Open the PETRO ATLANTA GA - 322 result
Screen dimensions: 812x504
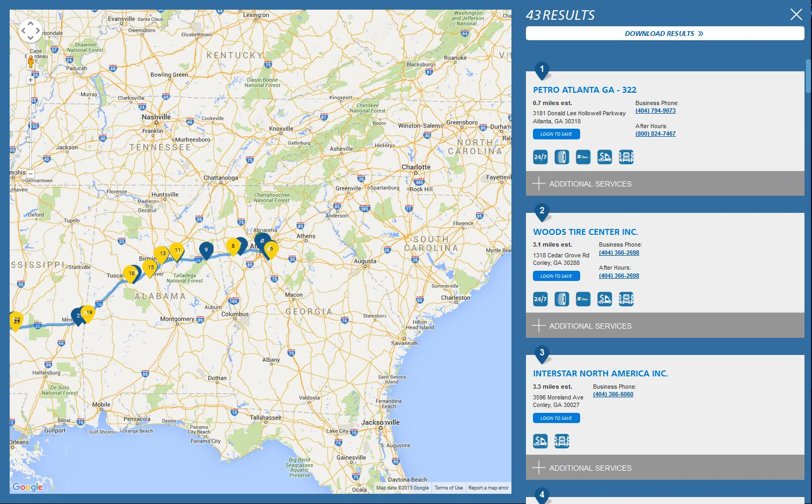click(584, 90)
